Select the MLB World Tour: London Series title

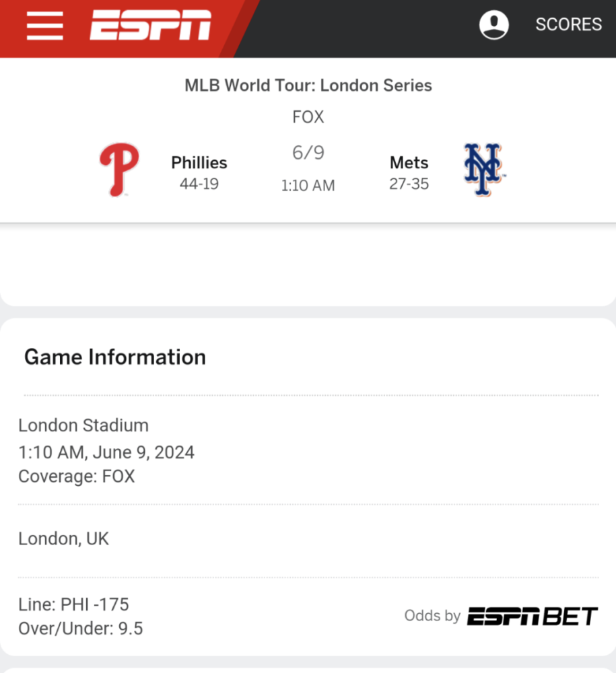click(308, 85)
